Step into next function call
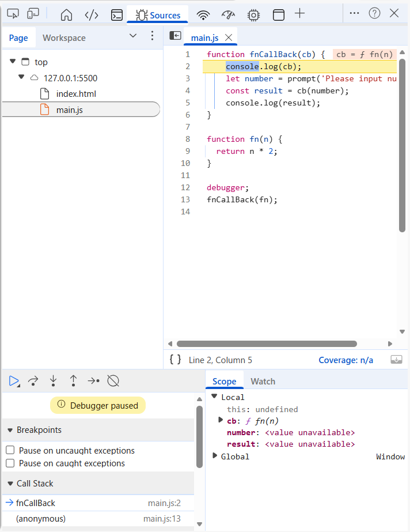 [x=54, y=380]
